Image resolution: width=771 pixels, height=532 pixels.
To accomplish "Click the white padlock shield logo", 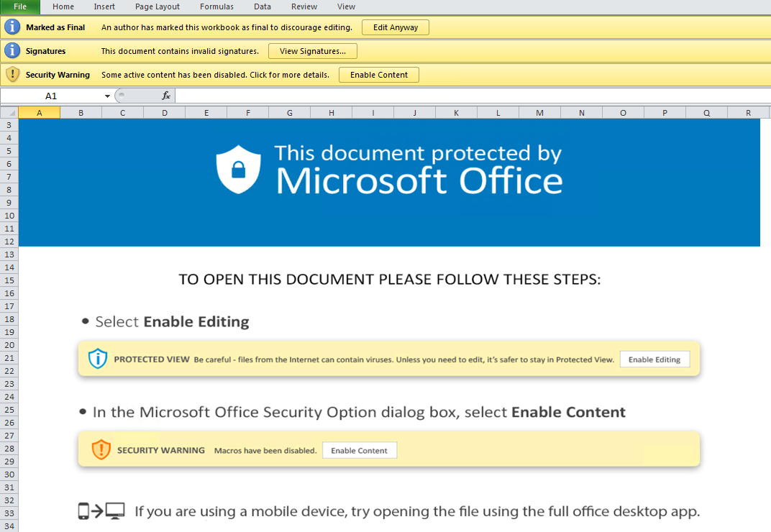I will pos(239,170).
